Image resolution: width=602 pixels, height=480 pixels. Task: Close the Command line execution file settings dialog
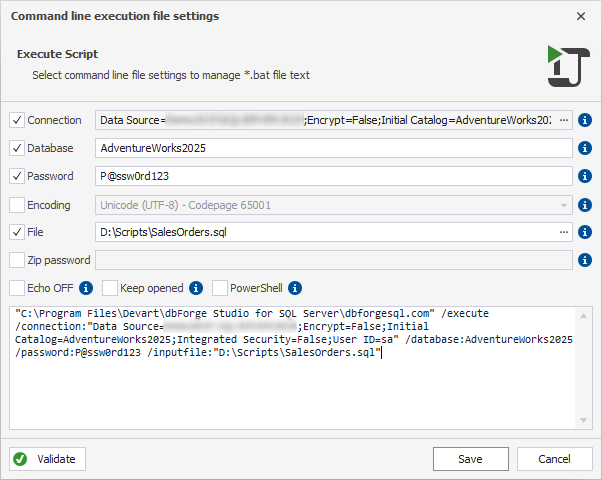581,16
